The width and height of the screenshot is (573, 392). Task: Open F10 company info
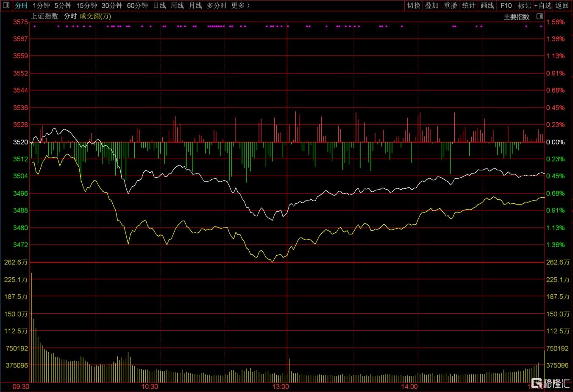(506, 6)
